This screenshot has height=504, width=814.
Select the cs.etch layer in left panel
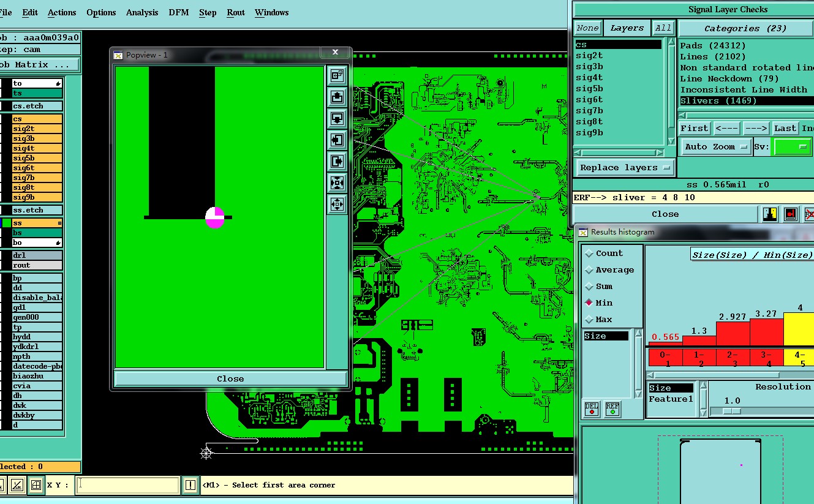[37, 106]
